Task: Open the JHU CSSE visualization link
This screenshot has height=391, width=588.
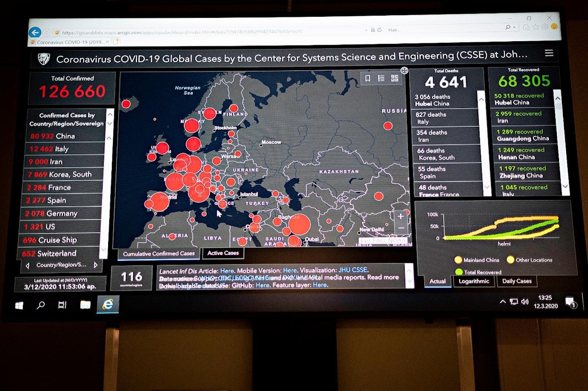Action: click(353, 270)
